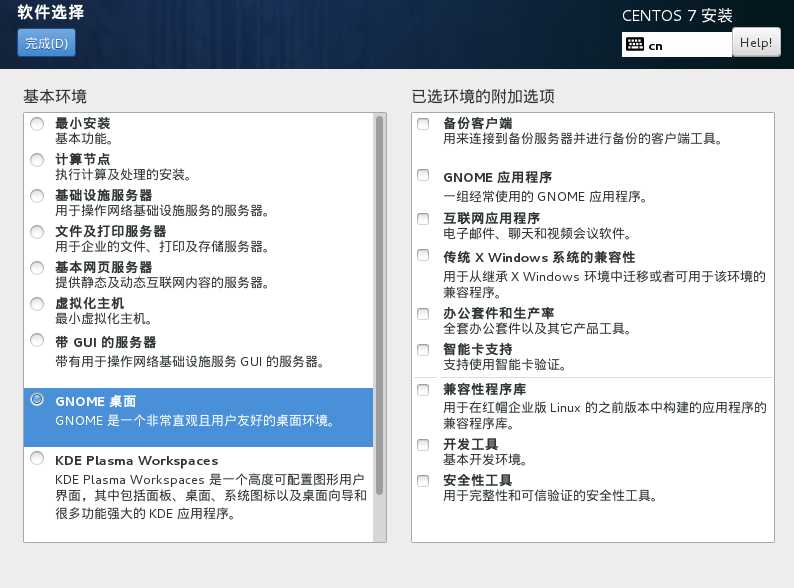Pick the 文件及打印服务器 radio button
The image size is (794, 588).
coord(37,232)
